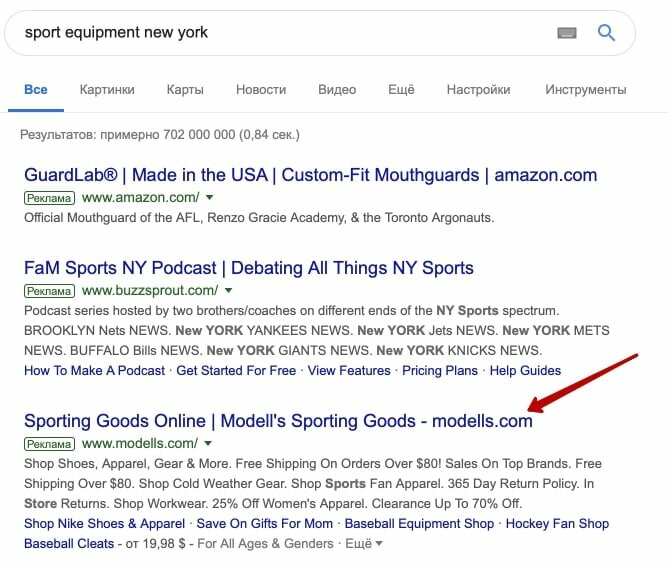Image resolution: width=668 pixels, height=569 pixels.
Task: Click the How To Make A Podcast sitelink
Action: 95,371
